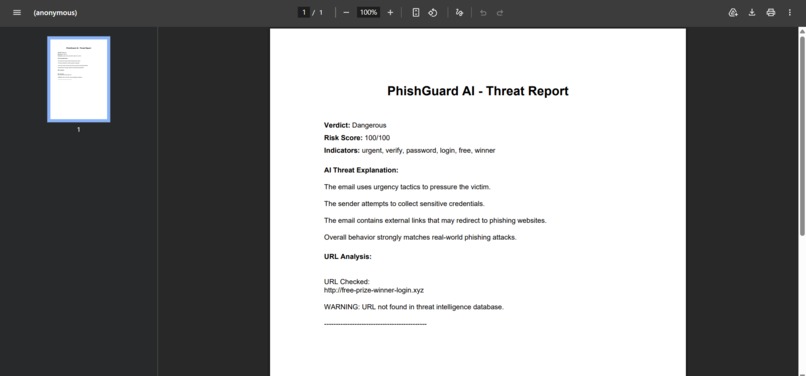Image resolution: width=806 pixels, height=376 pixels.
Task: Click the zoom out minus button
Action: [x=346, y=12]
